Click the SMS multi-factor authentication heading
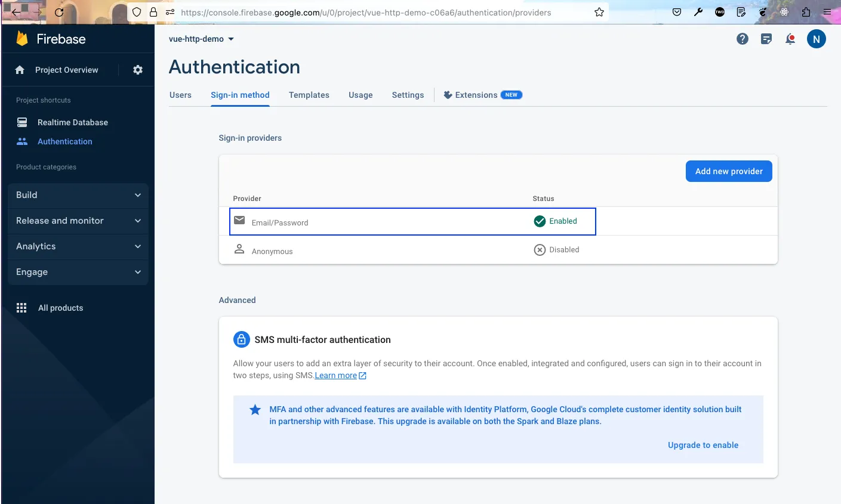The height and width of the screenshot is (504, 841). pos(322,339)
